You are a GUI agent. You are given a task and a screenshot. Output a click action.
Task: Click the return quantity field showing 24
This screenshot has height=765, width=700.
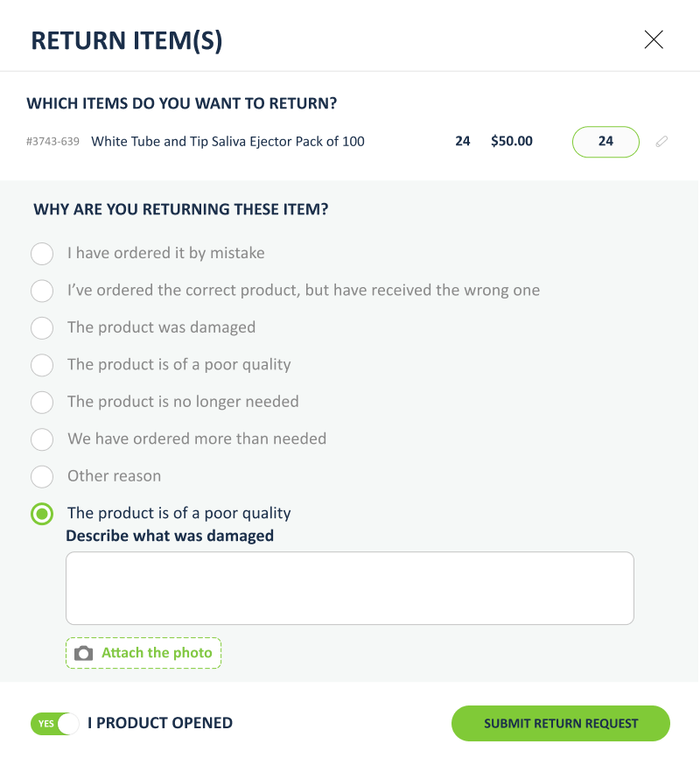(605, 142)
